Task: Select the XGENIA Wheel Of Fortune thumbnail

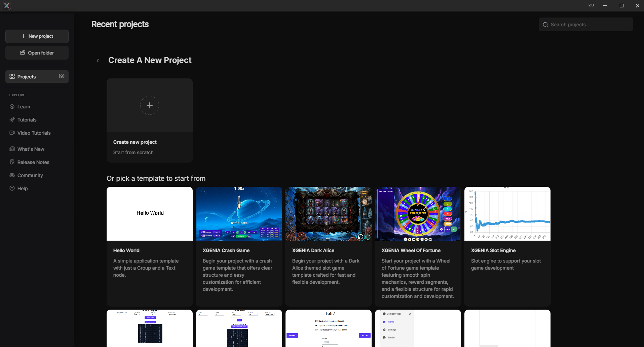Action: 418,214
